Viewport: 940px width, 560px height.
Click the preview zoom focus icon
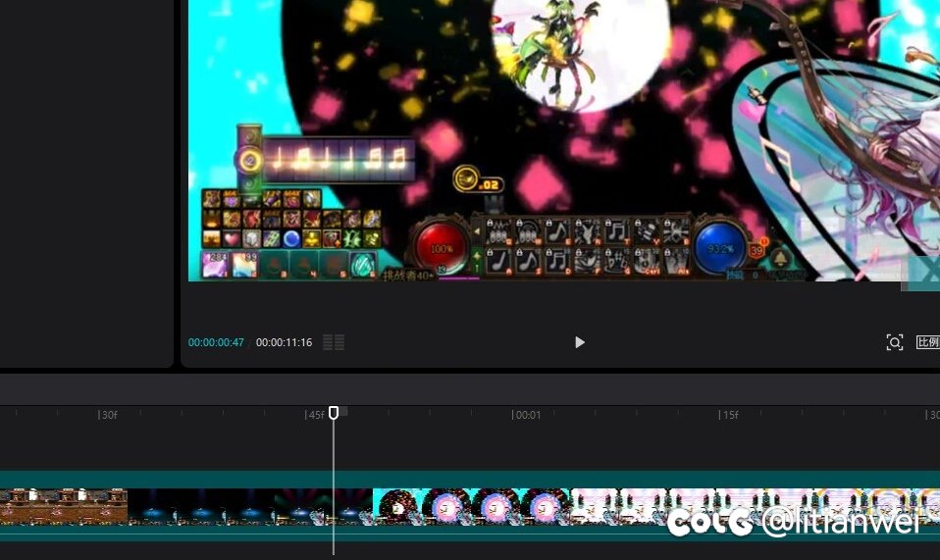(895, 342)
